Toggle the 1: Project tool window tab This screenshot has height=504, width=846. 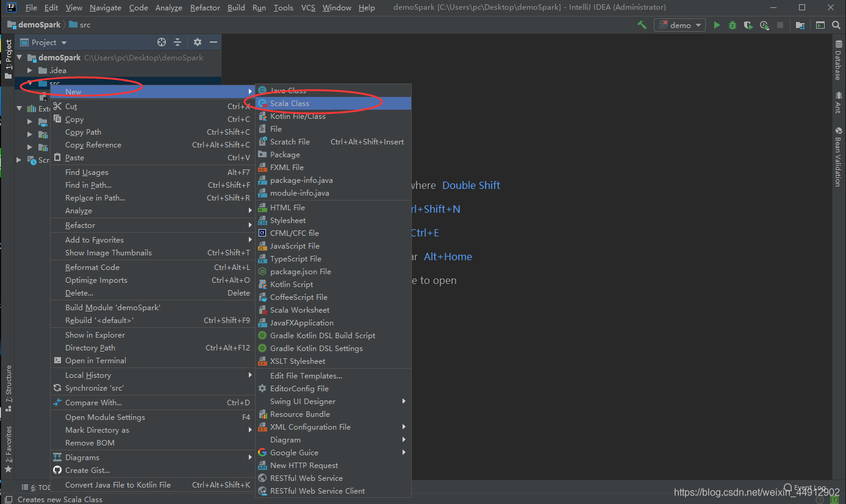[8, 59]
